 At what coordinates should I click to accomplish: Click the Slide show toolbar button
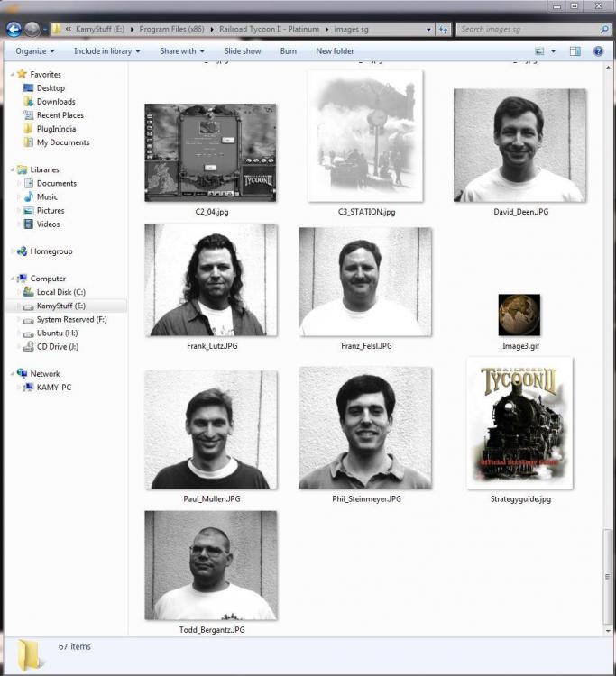click(x=243, y=51)
